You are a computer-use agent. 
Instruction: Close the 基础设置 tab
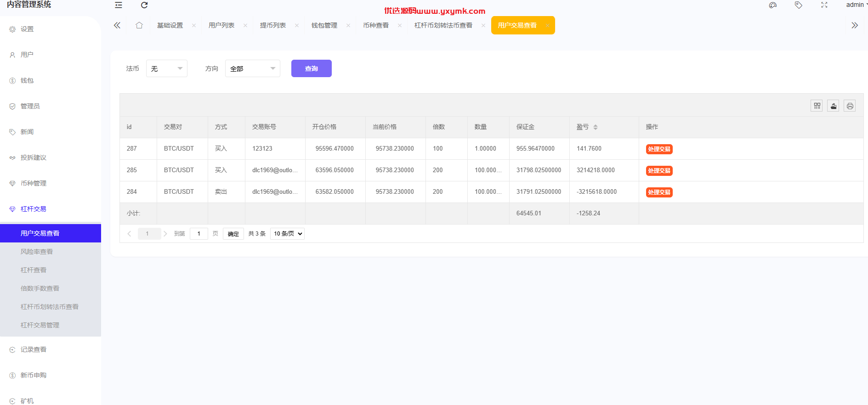pyautogui.click(x=194, y=26)
